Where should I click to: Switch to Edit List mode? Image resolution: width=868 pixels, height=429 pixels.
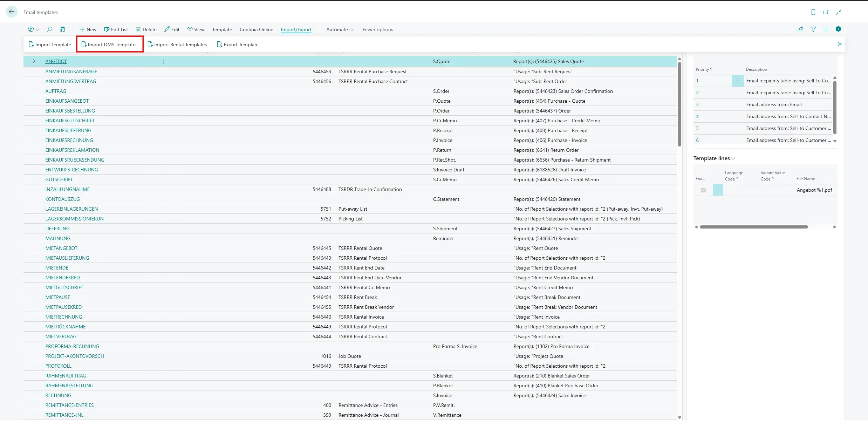(x=116, y=29)
